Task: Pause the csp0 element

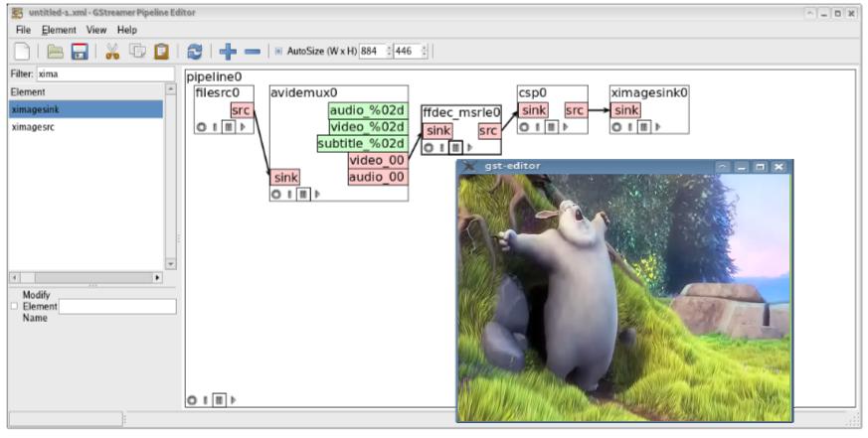Action: pos(552,127)
